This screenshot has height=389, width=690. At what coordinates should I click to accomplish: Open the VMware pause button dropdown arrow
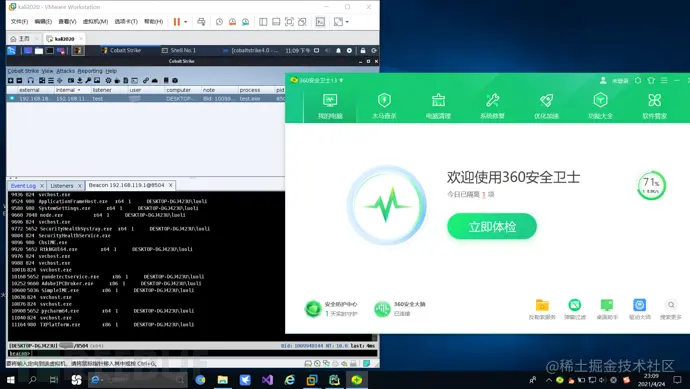point(185,22)
